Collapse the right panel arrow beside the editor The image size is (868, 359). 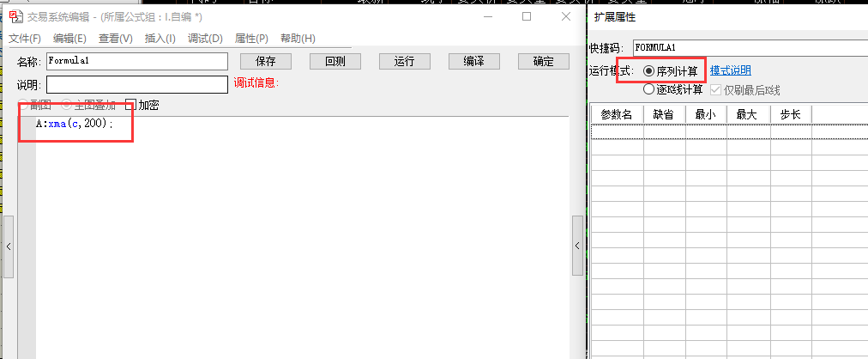577,246
